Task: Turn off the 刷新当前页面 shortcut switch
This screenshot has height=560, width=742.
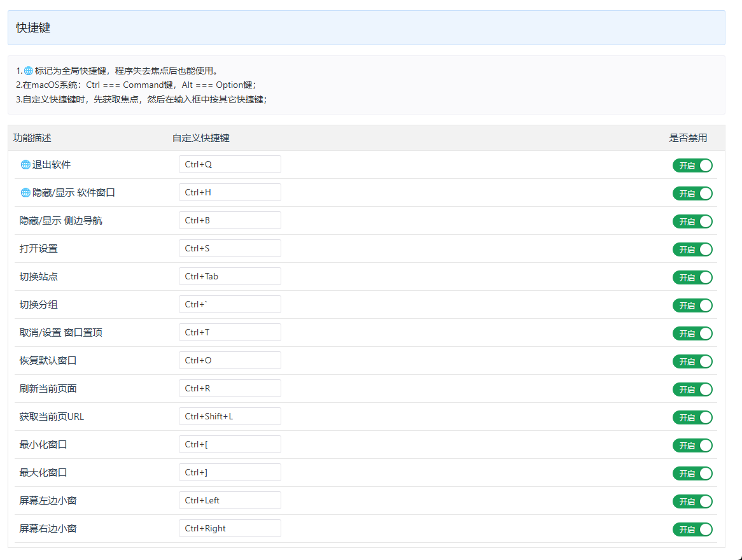Action: pyautogui.click(x=692, y=389)
